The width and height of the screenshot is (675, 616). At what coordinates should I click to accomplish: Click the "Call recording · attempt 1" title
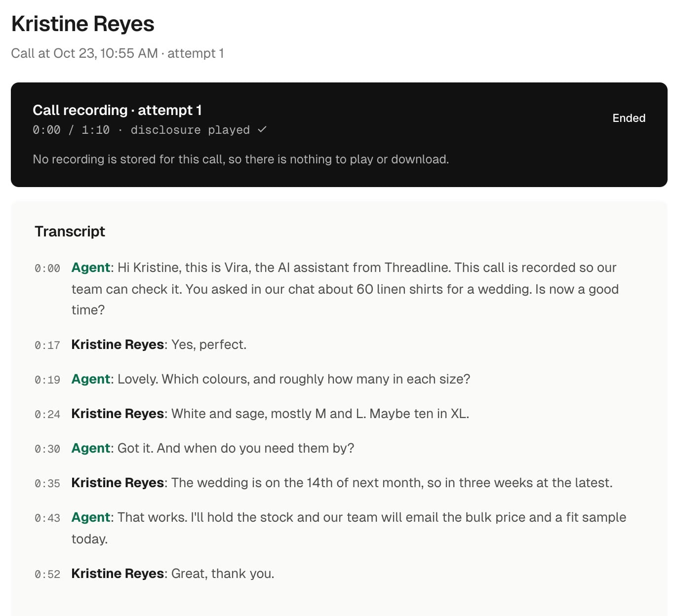tap(117, 110)
